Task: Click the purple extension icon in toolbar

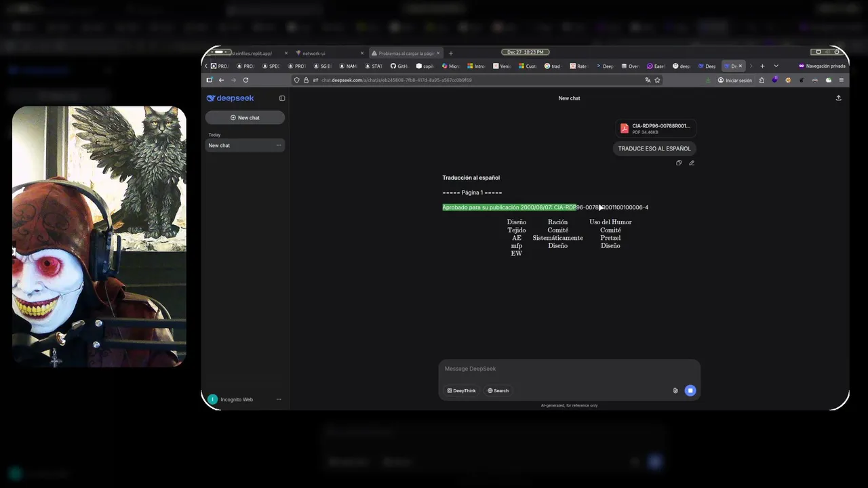Action: coord(775,80)
